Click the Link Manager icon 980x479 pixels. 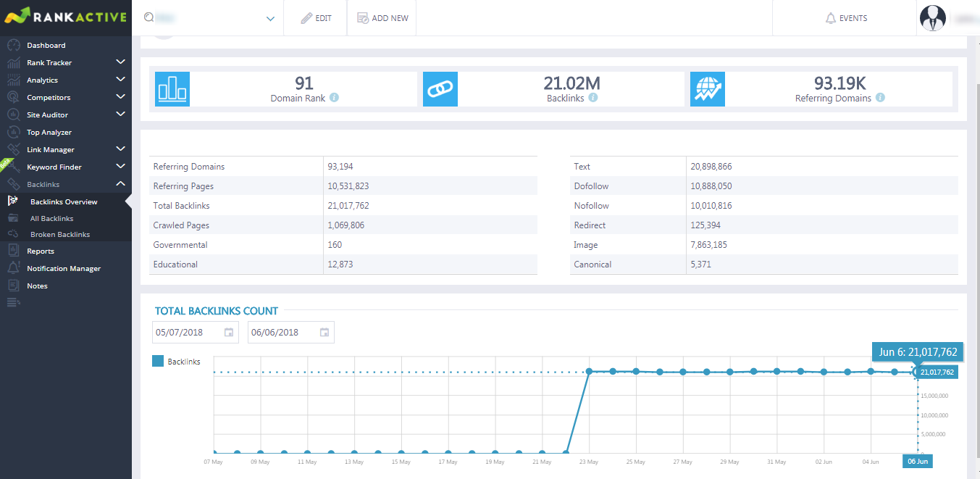[13, 149]
